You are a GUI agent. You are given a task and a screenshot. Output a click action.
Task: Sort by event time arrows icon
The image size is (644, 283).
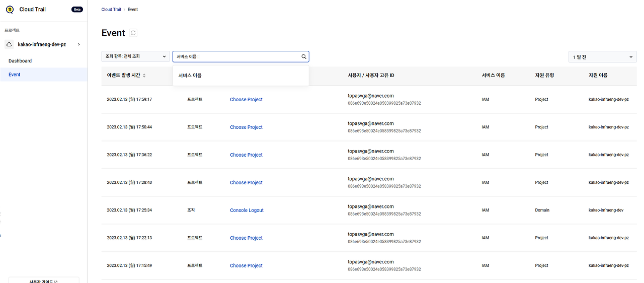144,76
